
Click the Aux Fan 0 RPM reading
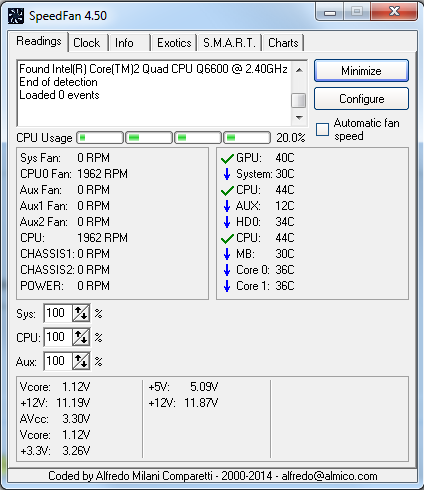coord(65,190)
